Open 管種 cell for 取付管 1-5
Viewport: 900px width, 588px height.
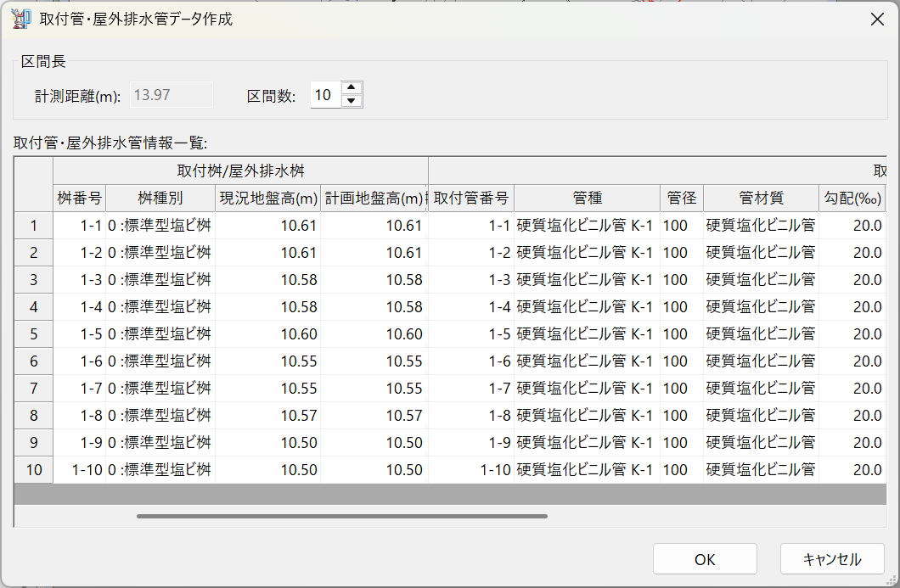pos(587,334)
